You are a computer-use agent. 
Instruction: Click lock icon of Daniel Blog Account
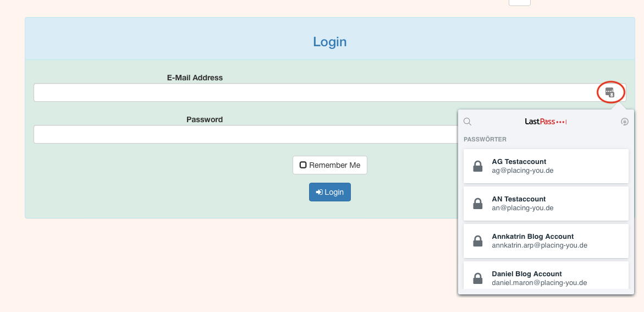point(478,278)
